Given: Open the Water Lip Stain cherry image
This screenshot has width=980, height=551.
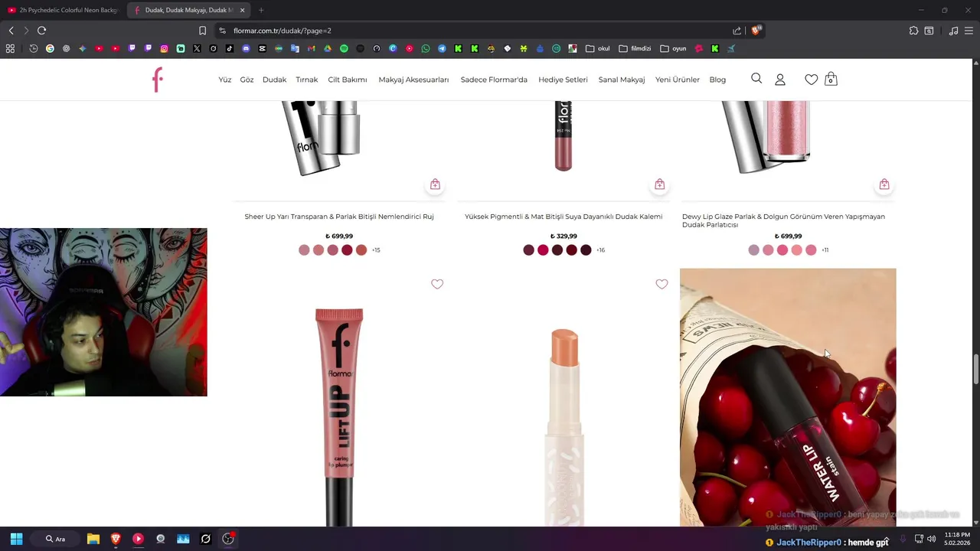Looking at the screenshot, I should pyautogui.click(x=788, y=397).
